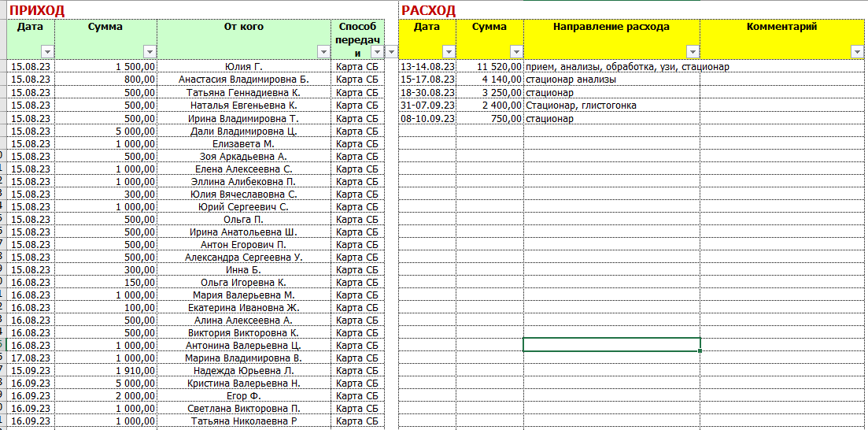
Task: Select expense date cell 18-30.08.23
Action: [x=427, y=92]
